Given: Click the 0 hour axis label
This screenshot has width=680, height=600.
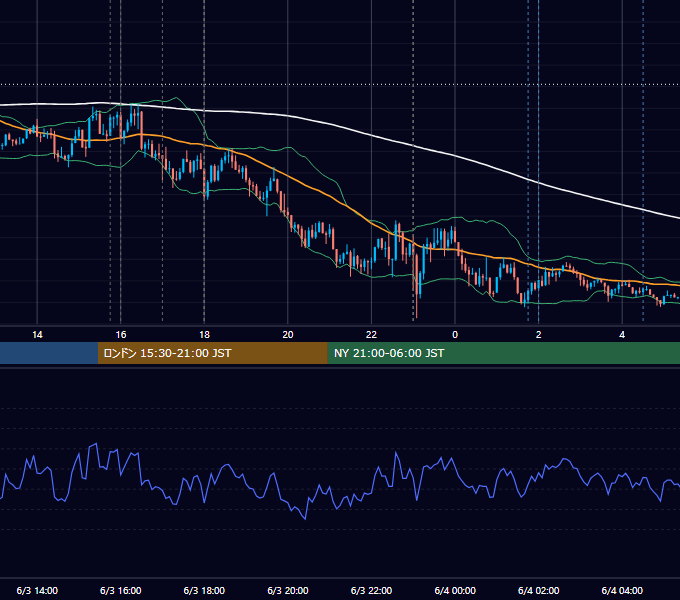Looking at the screenshot, I should coord(455,335).
